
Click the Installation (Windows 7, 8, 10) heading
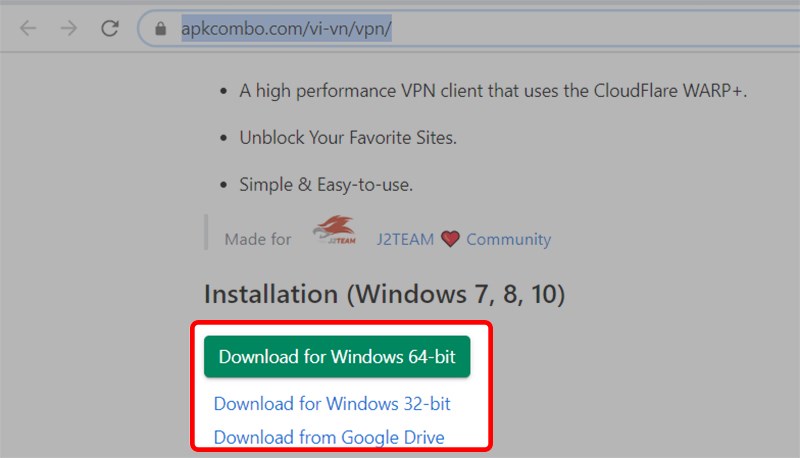coord(385,294)
